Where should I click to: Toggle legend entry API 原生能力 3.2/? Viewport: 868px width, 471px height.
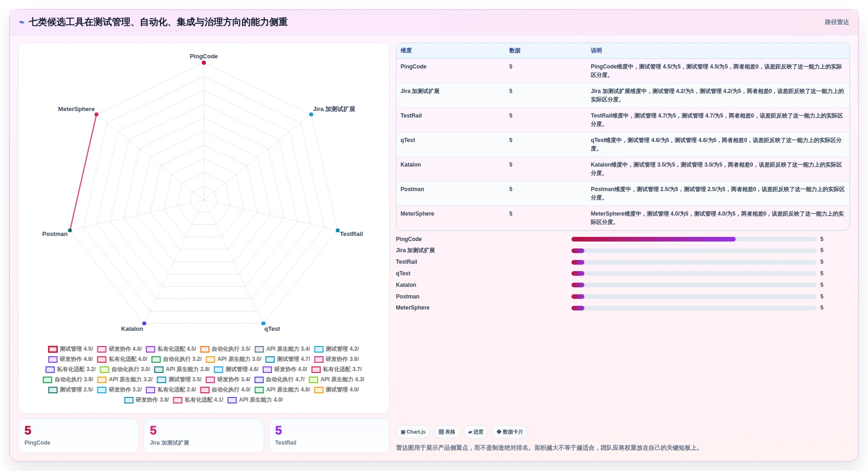[x=125, y=380]
